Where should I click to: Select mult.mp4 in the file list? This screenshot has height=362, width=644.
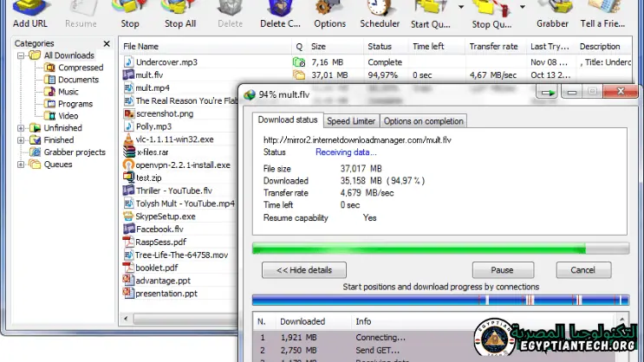pyautogui.click(x=153, y=87)
